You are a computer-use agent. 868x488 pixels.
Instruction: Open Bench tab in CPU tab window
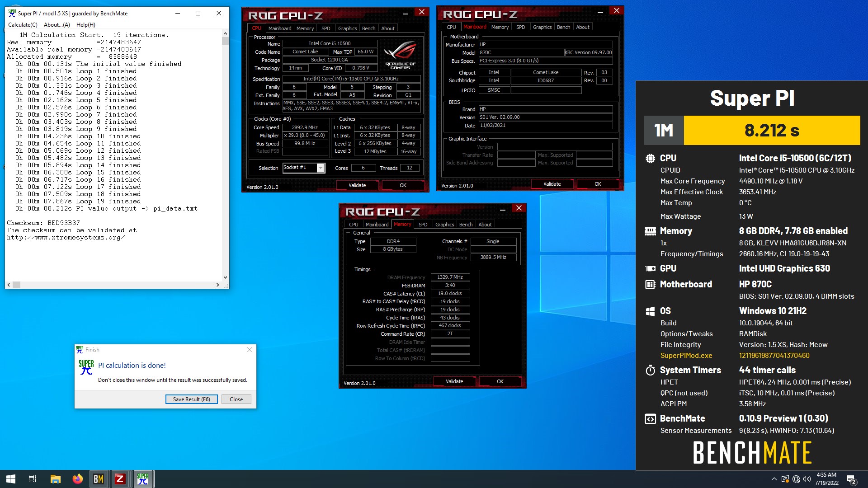coord(369,28)
